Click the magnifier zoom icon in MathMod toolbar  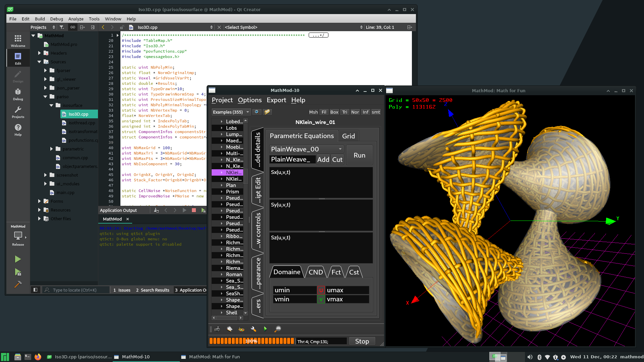[277, 329]
